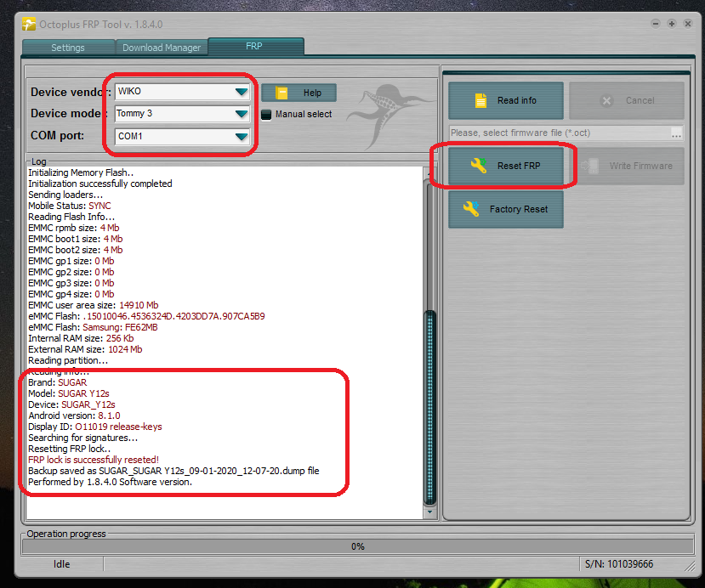Screen dimensions: 705x588
Task: Click 'Internal RAM size: 256 Kb' log line
Action: point(81,338)
